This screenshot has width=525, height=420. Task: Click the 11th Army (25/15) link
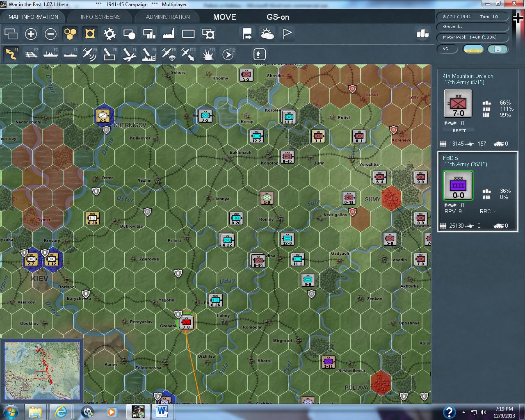[x=466, y=164]
